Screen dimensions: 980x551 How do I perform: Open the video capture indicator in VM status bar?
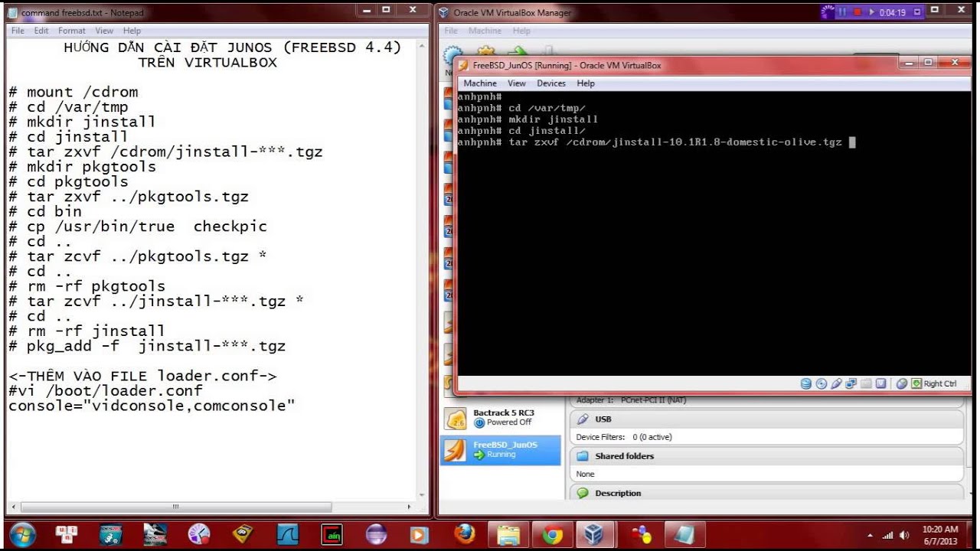point(881,383)
